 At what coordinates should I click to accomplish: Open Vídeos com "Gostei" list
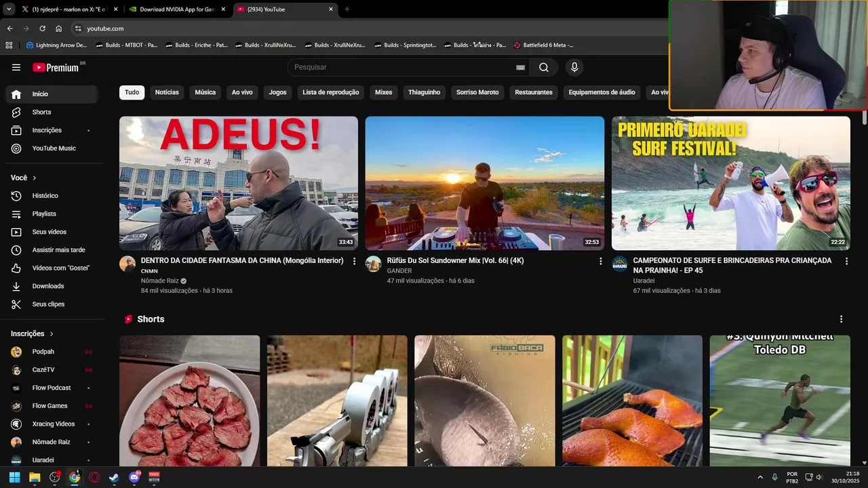click(x=52, y=268)
